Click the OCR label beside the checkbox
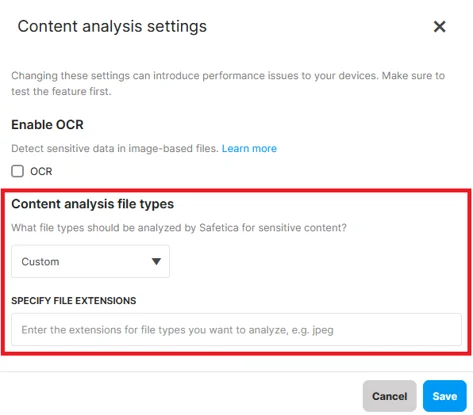473x415 pixels. click(x=41, y=171)
